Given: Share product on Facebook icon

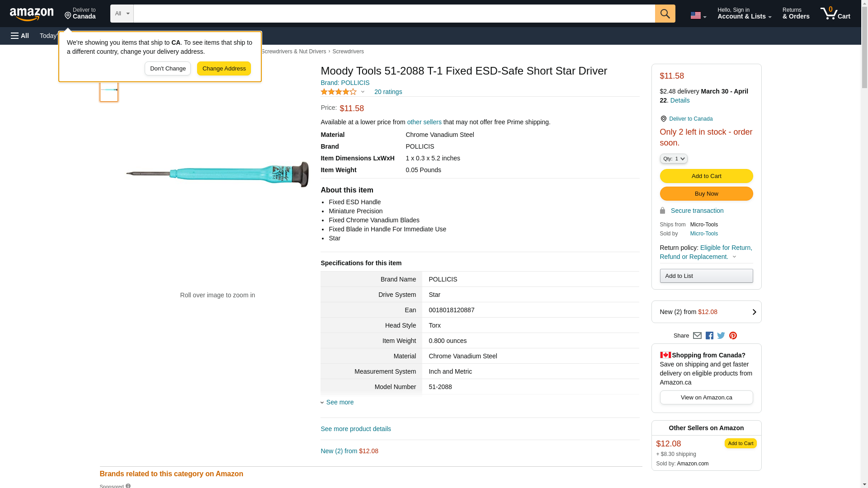Looking at the screenshot, I should 709,336.
